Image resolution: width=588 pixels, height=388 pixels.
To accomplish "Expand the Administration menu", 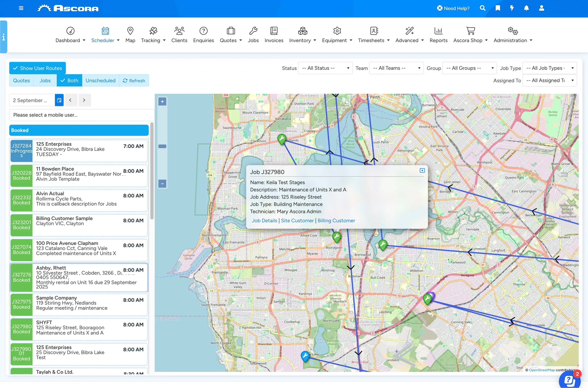I will (513, 35).
